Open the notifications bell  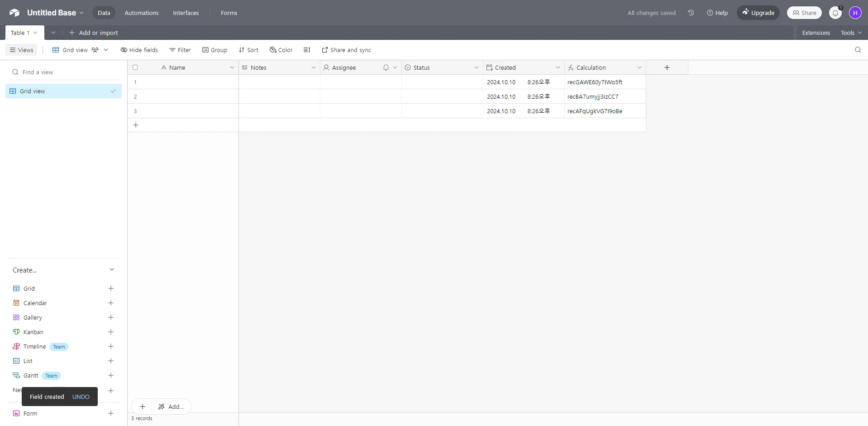pos(835,13)
